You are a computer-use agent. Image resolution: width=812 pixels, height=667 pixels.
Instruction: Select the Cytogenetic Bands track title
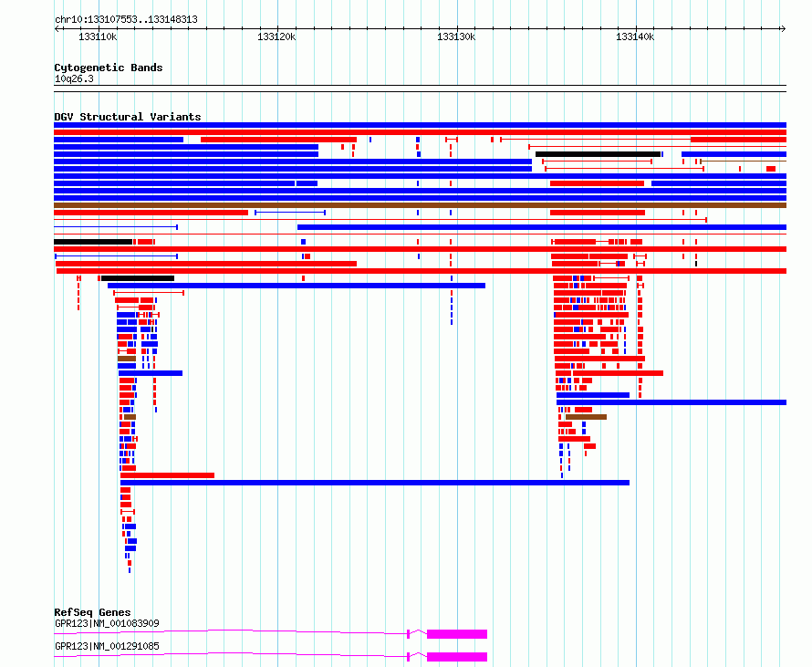(109, 68)
